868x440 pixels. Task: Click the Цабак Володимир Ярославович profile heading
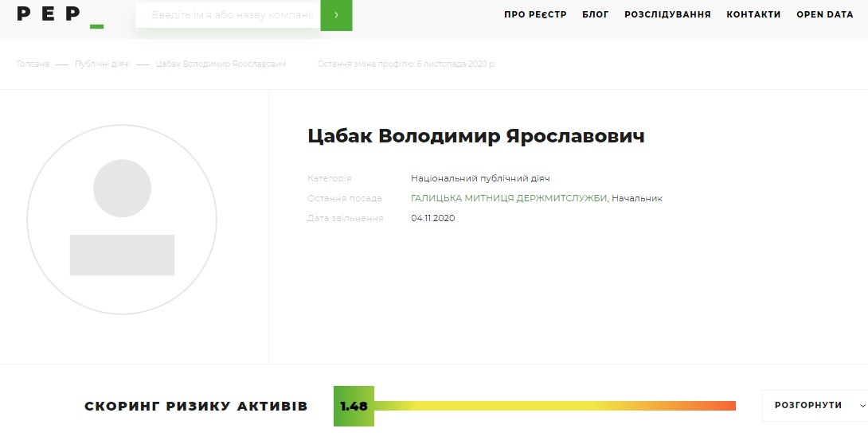[475, 136]
